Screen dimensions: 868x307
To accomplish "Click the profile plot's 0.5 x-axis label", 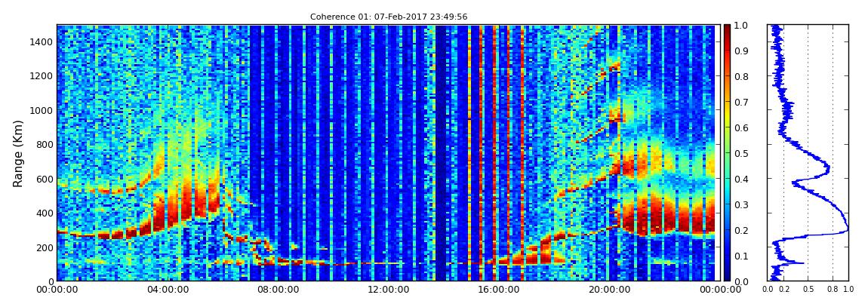I will (808, 289).
